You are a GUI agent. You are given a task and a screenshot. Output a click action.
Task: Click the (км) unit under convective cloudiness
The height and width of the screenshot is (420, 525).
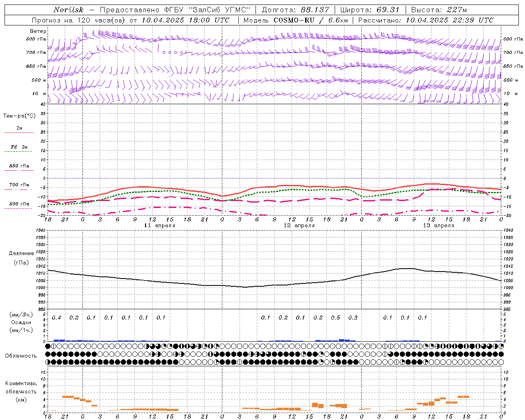21,399
